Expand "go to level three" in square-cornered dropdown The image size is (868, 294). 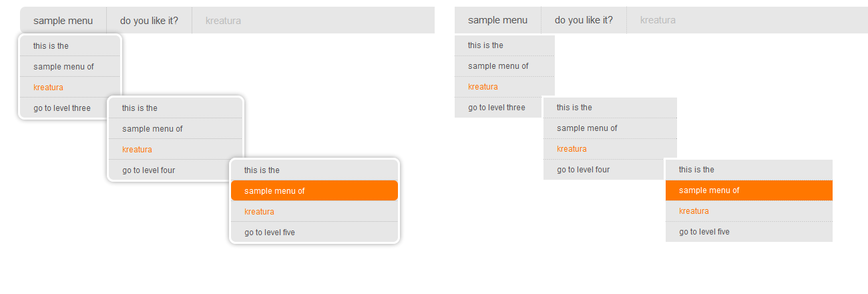pyautogui.click(x=497, y=108)
